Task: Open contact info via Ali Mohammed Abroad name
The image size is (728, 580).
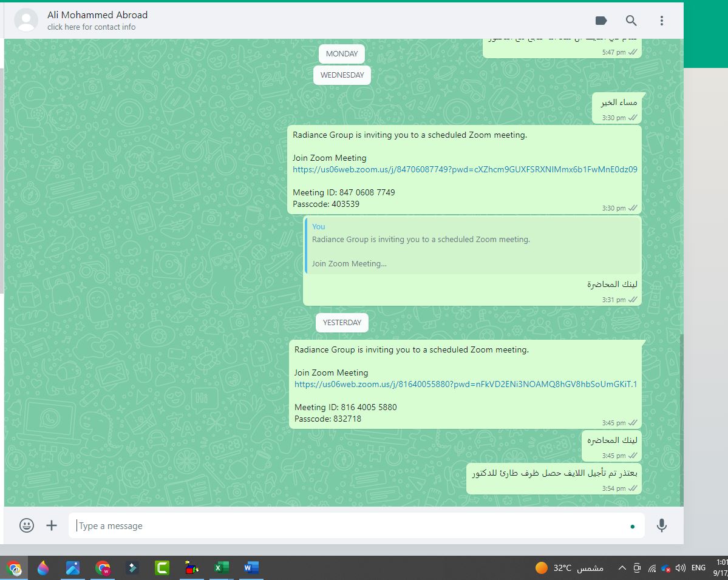Action: point(98,15)
